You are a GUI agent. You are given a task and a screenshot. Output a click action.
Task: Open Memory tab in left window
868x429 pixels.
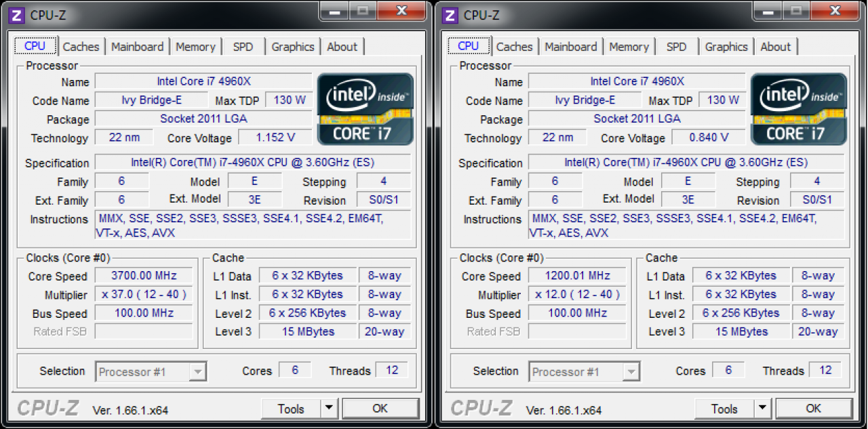[195, 47]
